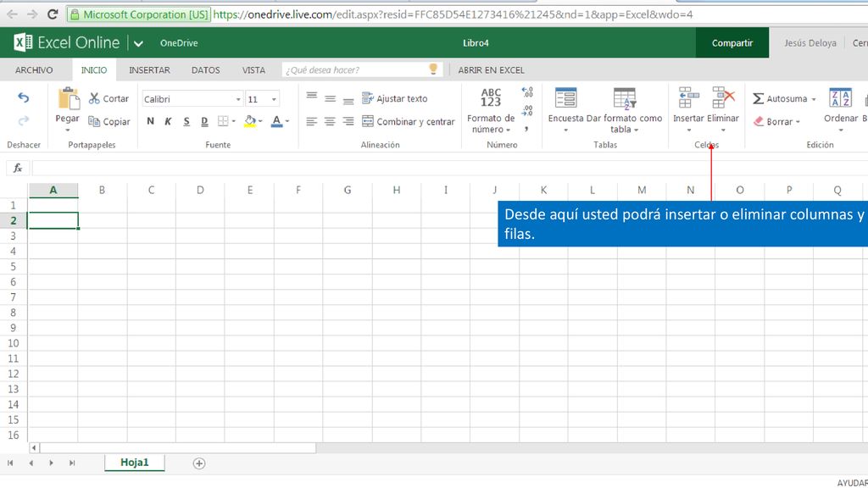Switch to INICIO tab

point(94,70)
